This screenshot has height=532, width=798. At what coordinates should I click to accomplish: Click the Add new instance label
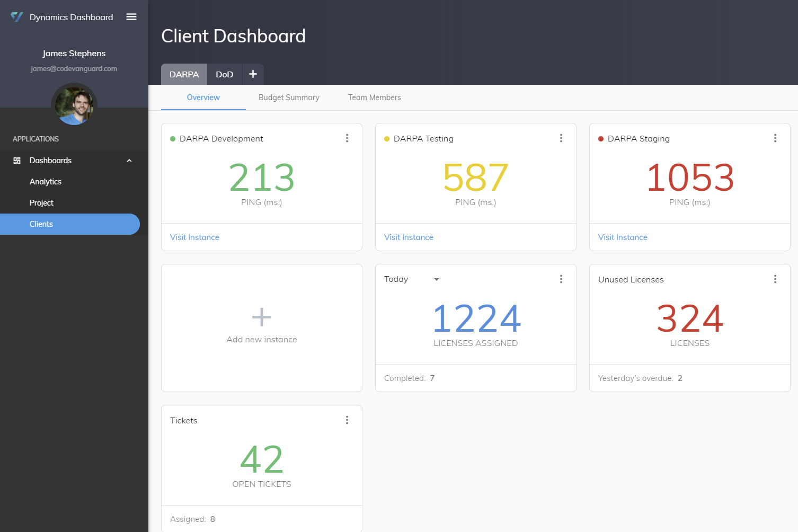pyautogui.click(x=262, y=340)
